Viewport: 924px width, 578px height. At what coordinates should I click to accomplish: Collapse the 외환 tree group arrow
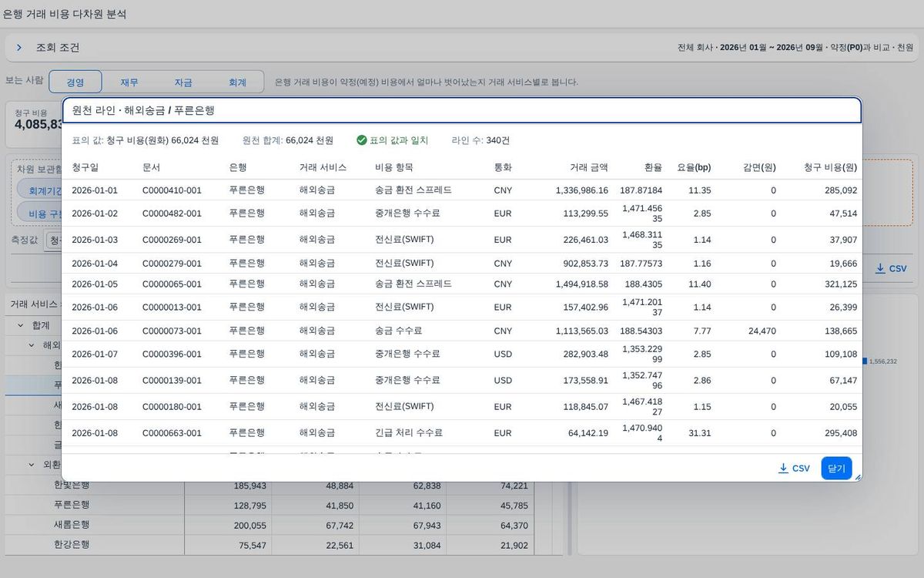tap(32, 465)
